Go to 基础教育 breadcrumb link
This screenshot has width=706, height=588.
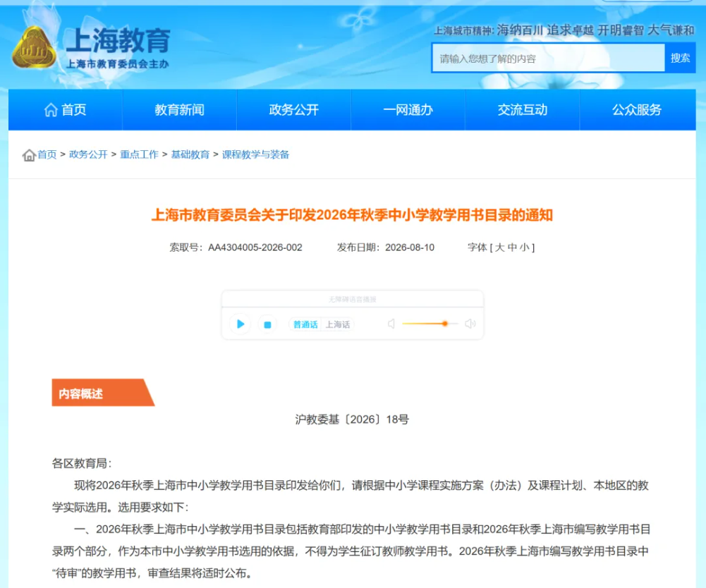pos(190,154)
